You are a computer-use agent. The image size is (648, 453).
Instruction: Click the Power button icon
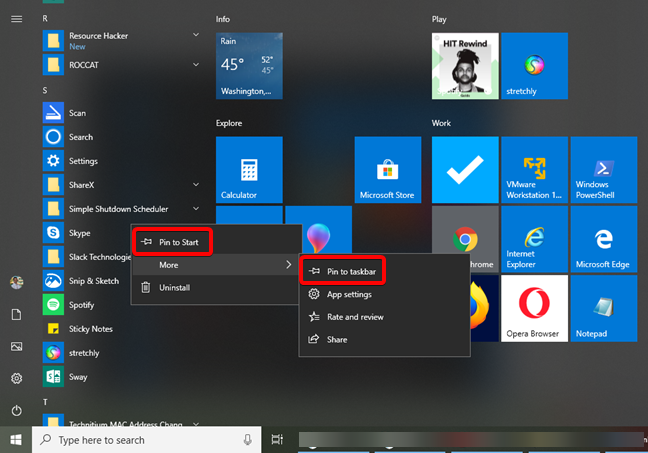point(17,410)
